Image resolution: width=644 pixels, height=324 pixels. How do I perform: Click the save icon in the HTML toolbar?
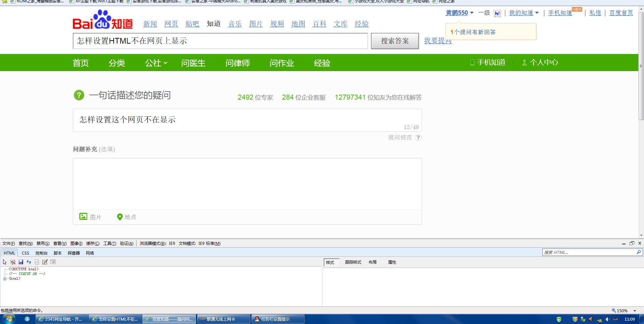tap(20, 262)
